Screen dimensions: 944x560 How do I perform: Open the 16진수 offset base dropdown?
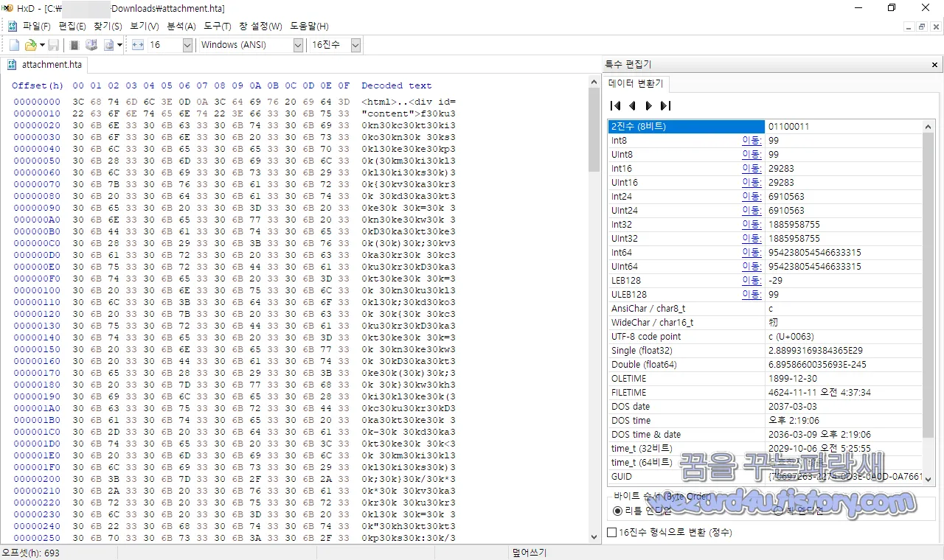coord(355,45)
